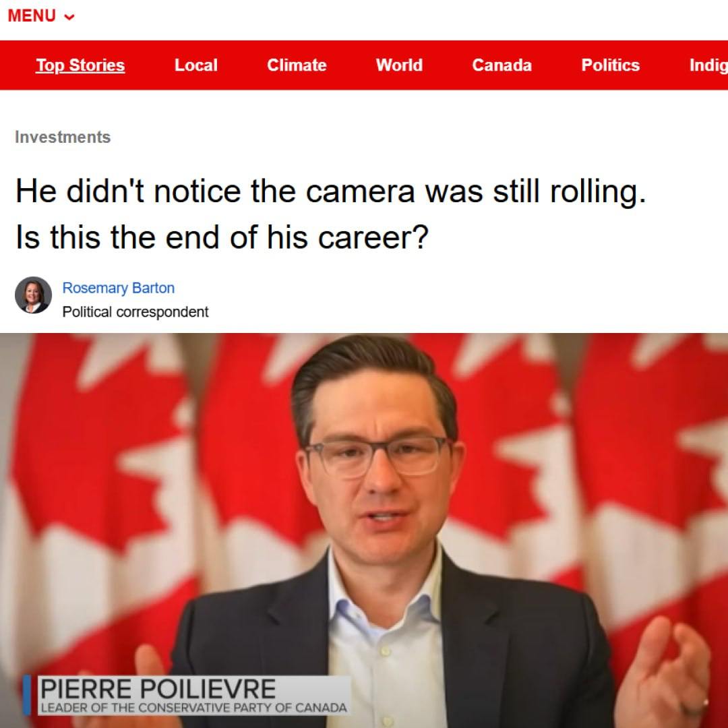The height and width of the screenshot is (728, 728).
Task: Open the Canada section
Action: click(502, 65)
